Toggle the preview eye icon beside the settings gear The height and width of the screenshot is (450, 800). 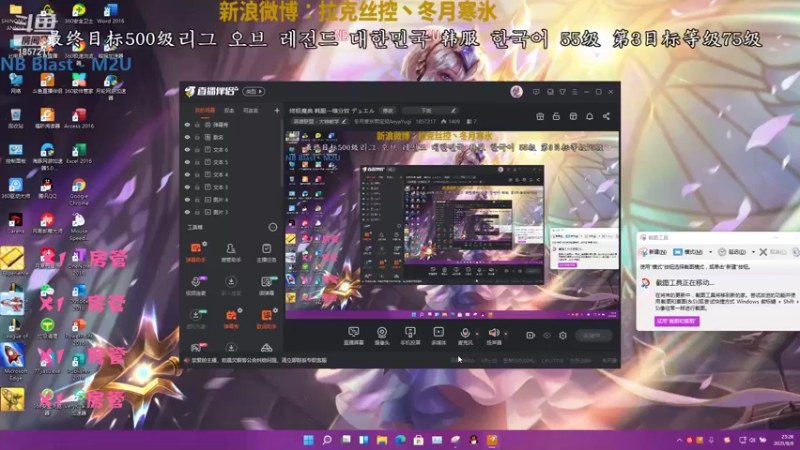point(547,335)
